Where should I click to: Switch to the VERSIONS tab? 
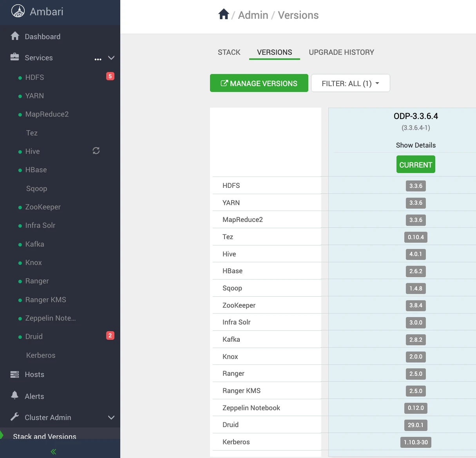tap(275, 52)
